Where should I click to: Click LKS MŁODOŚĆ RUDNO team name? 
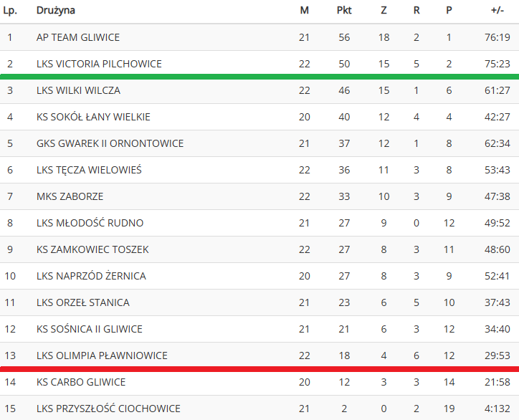pos(90,223)
